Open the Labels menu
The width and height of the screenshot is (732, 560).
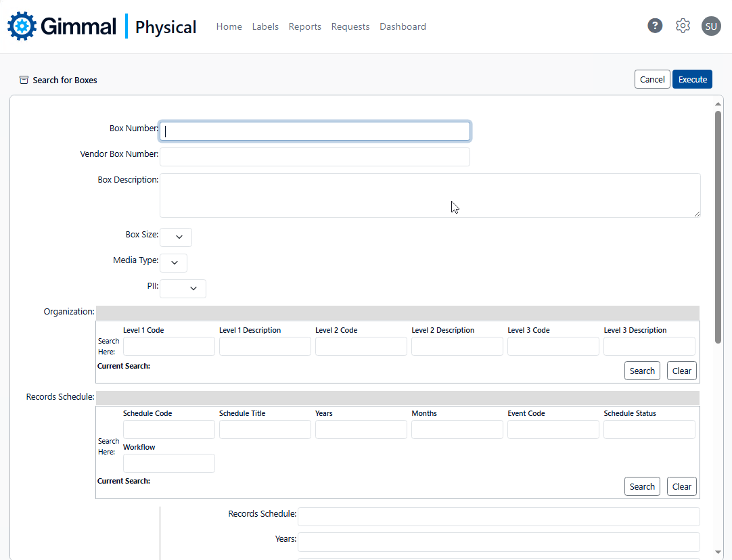coord(265,26)
